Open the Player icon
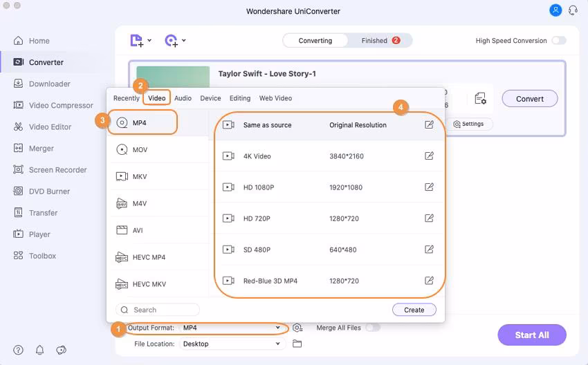588x365 pixels. [x=18, y=234]
